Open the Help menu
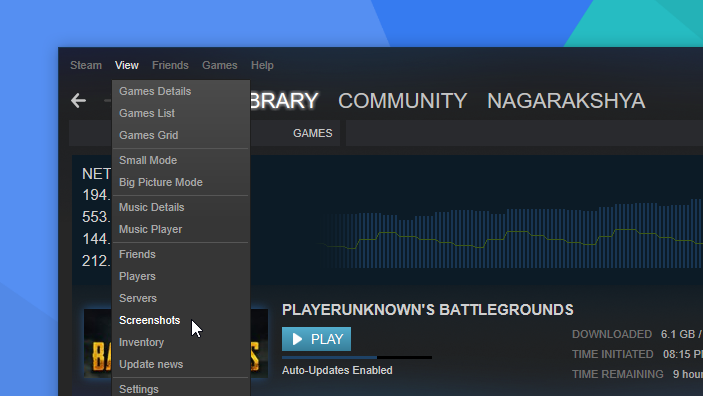Viewport: 703px width, 396px height. click(262, 65)
